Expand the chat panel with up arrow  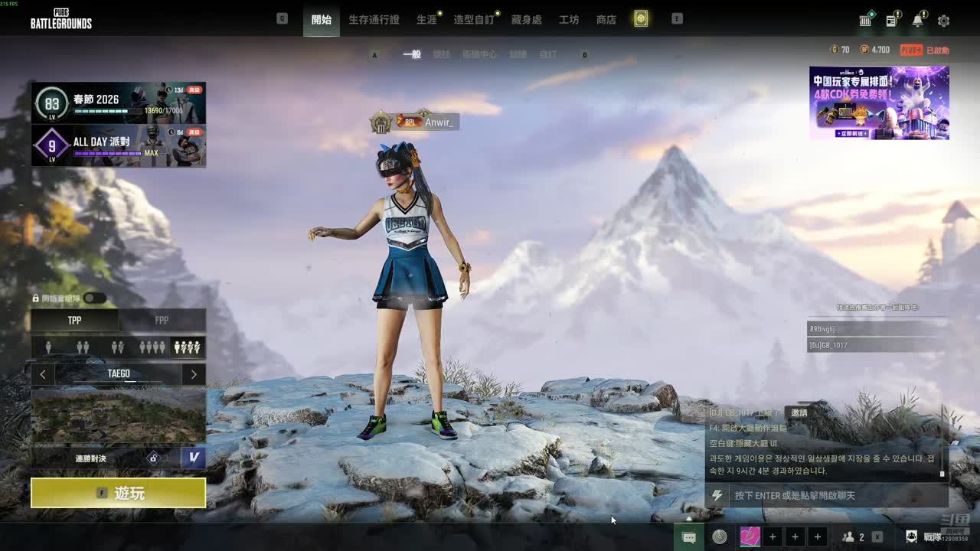point(688,519)
